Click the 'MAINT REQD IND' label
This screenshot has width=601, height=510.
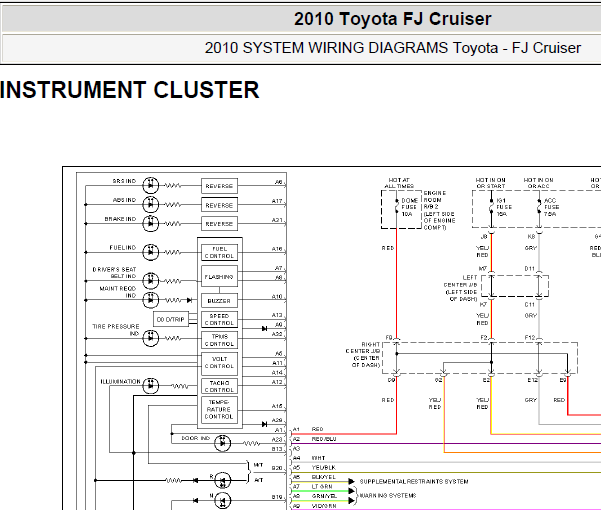point(118,292)
